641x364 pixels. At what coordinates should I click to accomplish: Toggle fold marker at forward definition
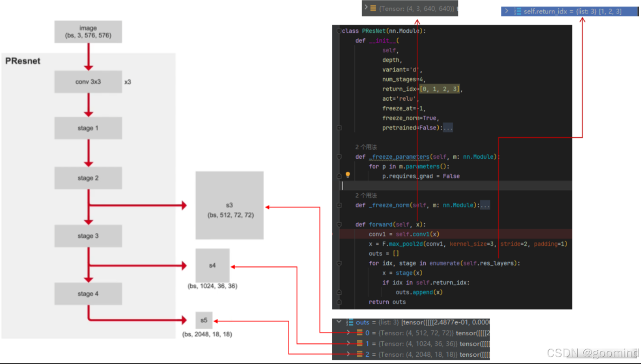click(339, 225)
